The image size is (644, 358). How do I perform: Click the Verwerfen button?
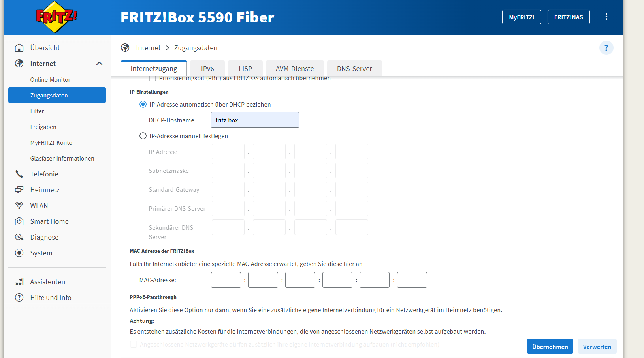pos(597,347)
